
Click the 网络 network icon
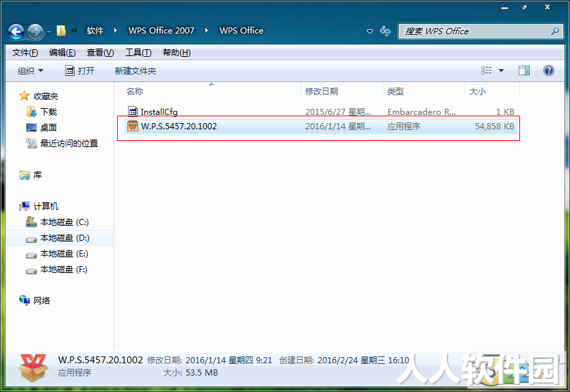tap(25, 300)
